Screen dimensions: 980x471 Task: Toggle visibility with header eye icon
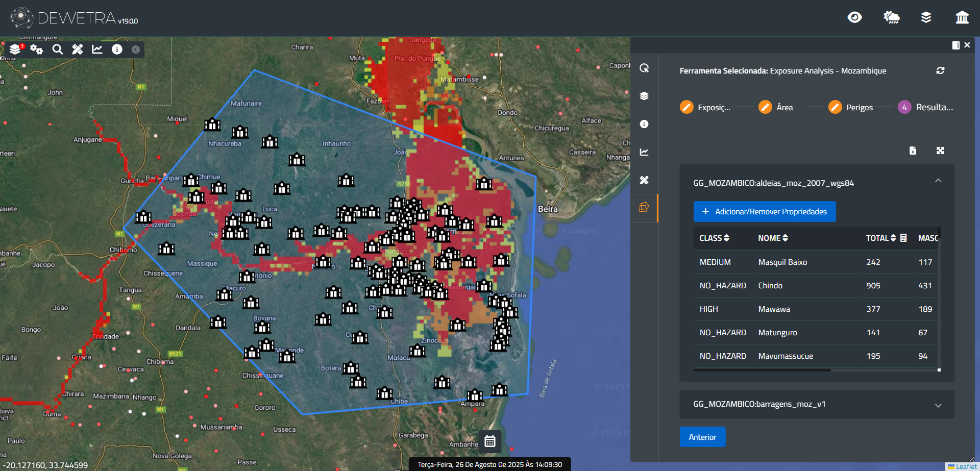(854, 18)
